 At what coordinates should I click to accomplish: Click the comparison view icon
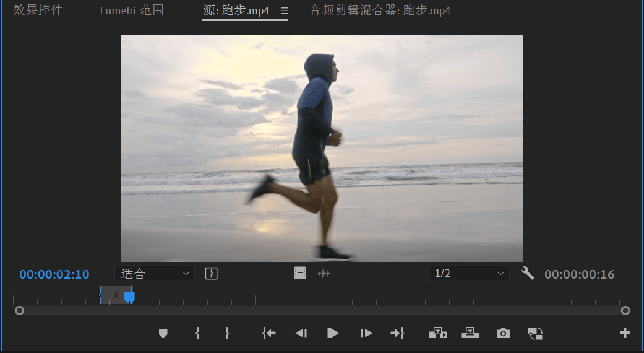click(536, 333)
